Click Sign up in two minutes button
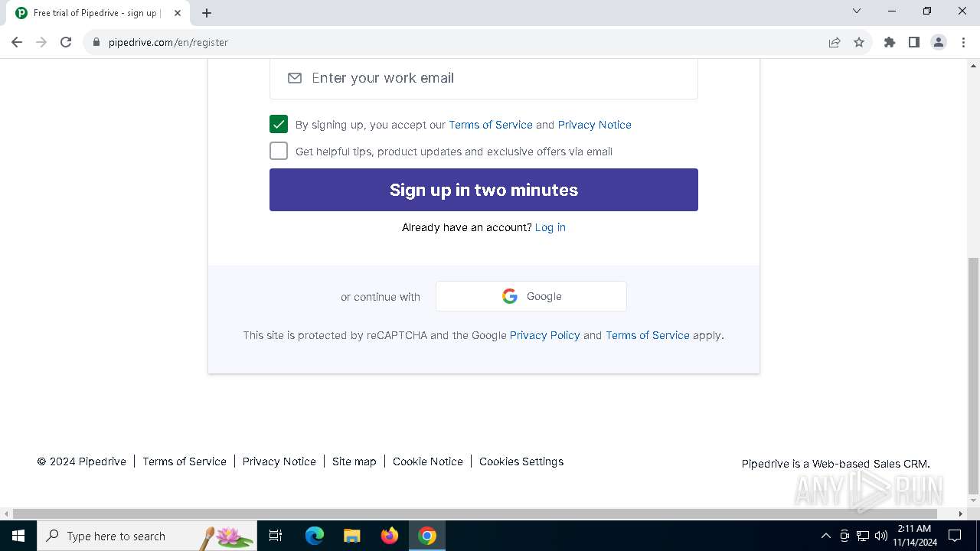The width and height of the screenshot is (980, 551). click(484, 190)
